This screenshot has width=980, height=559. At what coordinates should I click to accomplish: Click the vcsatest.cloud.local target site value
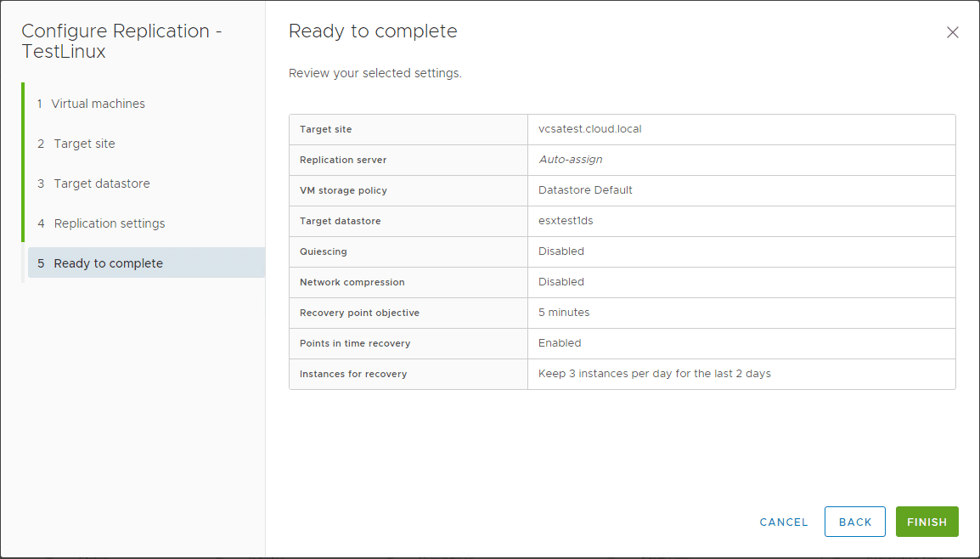point(589,129)
